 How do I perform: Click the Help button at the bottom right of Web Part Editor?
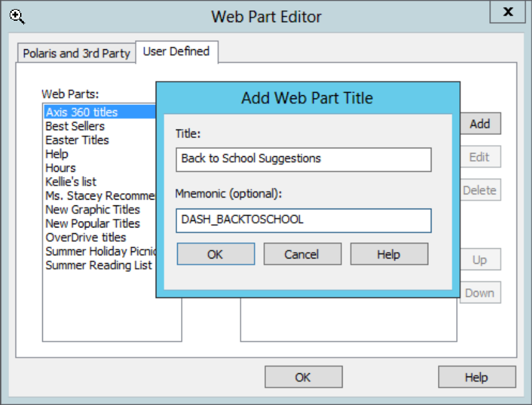pos(476,377)
